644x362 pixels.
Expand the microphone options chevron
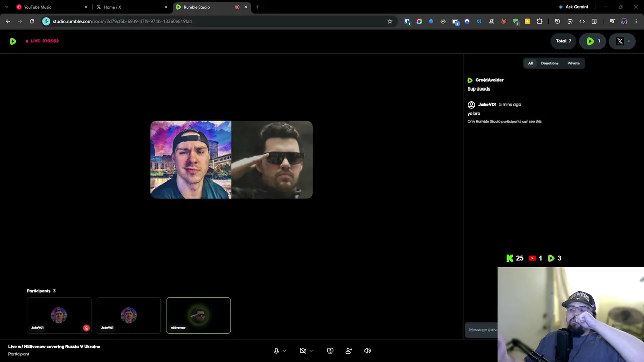(x=285, y=351)
